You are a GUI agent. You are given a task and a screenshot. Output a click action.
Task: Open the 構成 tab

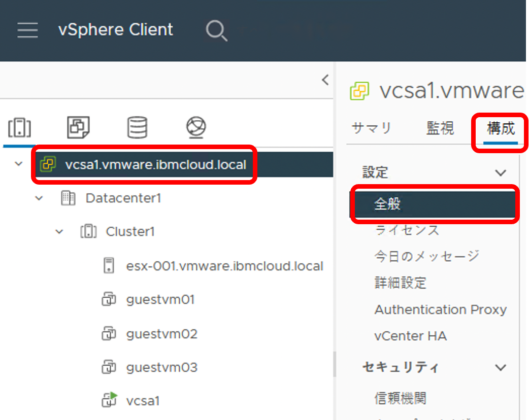click(501, 129)
